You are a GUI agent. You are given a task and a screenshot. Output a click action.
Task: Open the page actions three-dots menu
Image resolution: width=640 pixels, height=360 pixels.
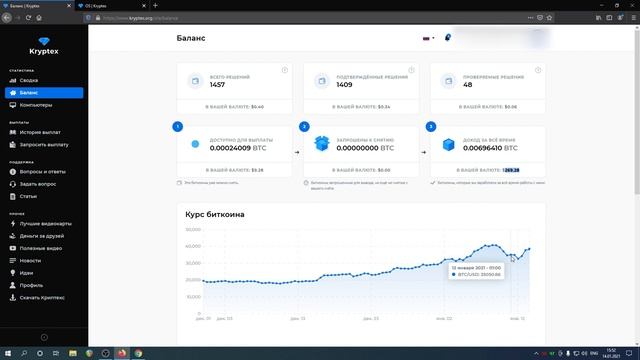click(x=530, y=18)
